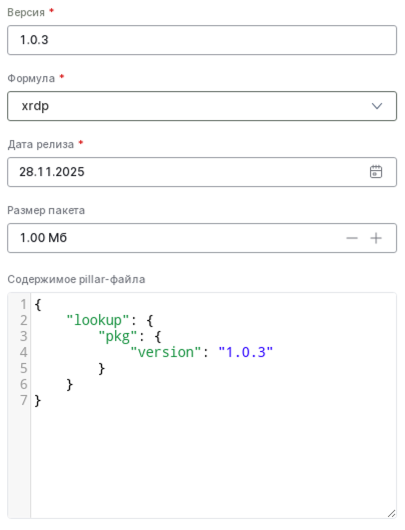Click line number 7 in editor gutter
Viewport: 405px width, 530px height.
point(23,400)
